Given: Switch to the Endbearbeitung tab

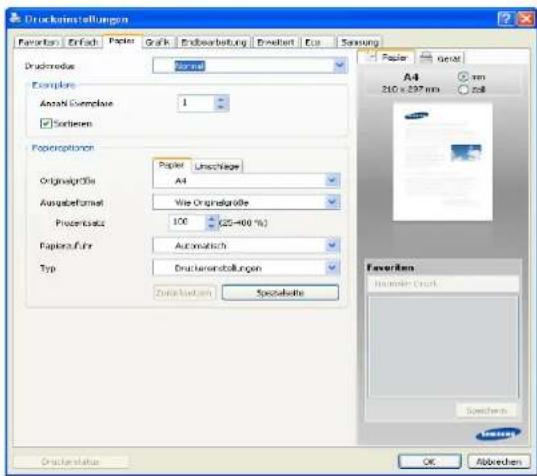Looking at the screenshot, I should point(214,42).
